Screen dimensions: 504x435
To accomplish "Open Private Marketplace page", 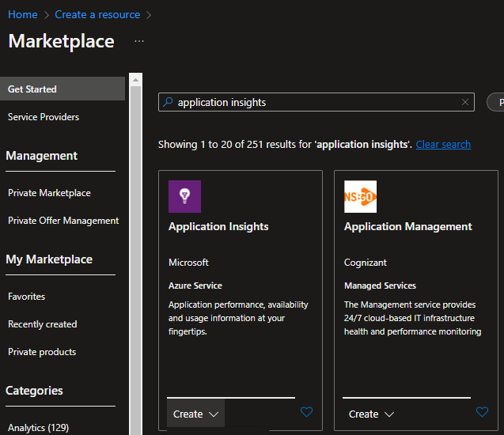I will [x=49, y=193].
